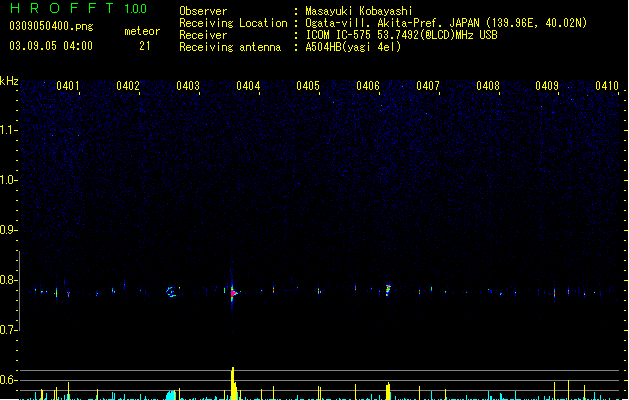
Task: Click the 0.6 kHz axis label
Action: click(x=8, y=380)
